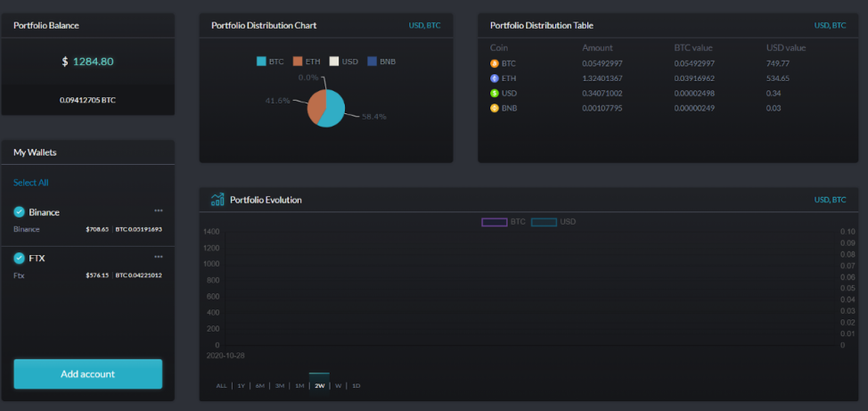Image resolution: width=868 pixels, height=411 pixels.
Task: Switch currency via USD, BTC on Portfolio Evolution
Action: [x=830, y=200]
